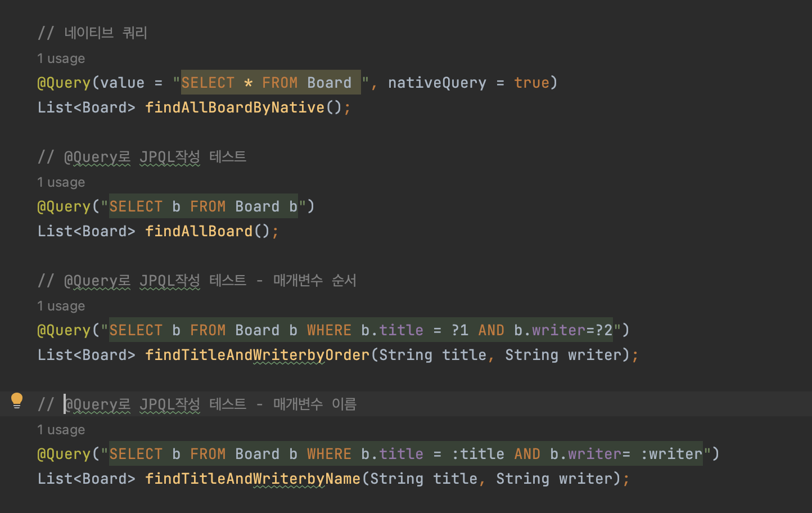The image size is (812, 513).
Task: Open '1 usage' hint above findTitleAndWriterbyOrder query
Action: 61,306
